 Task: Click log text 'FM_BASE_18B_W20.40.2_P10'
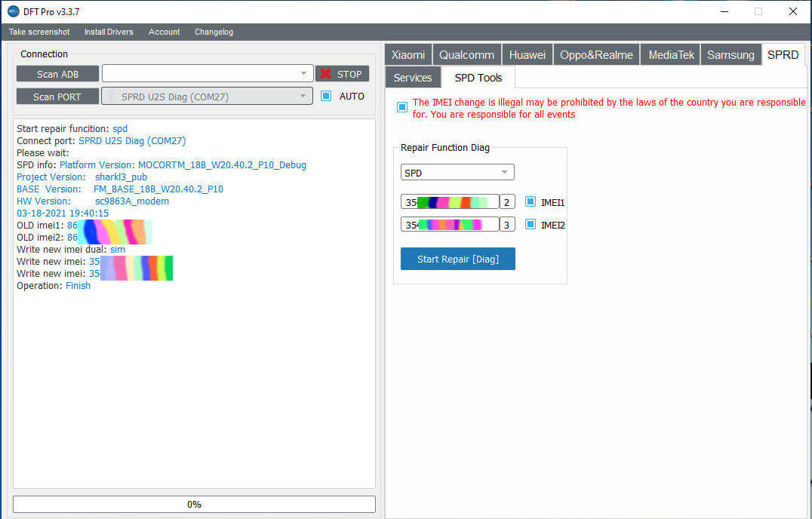coord(158,189)
